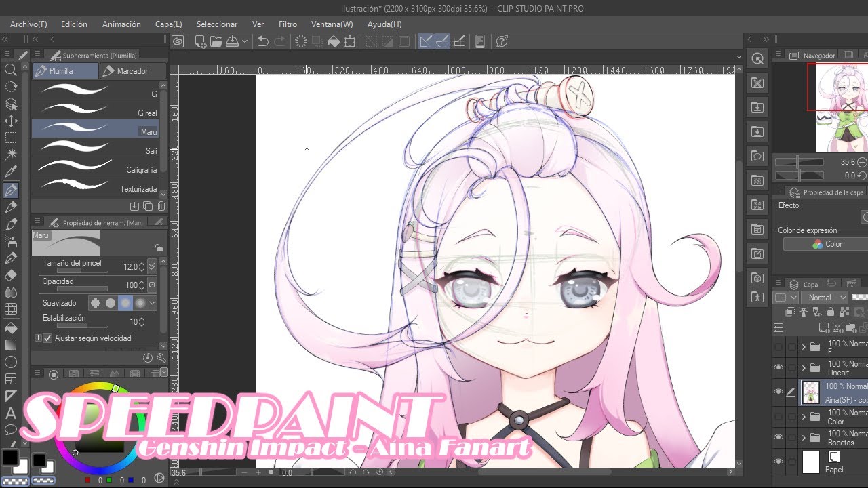Redo the undone action

[279, 41]
